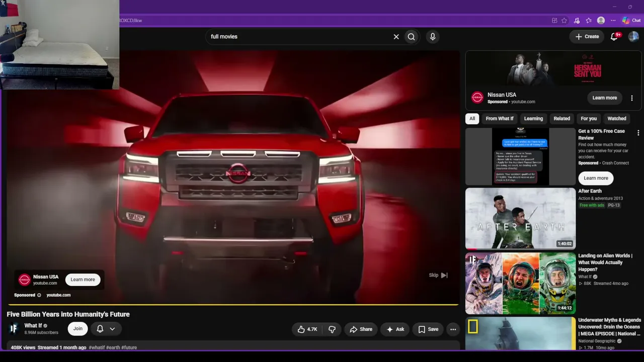Select the For you filter chip

[x=589, y=119]
